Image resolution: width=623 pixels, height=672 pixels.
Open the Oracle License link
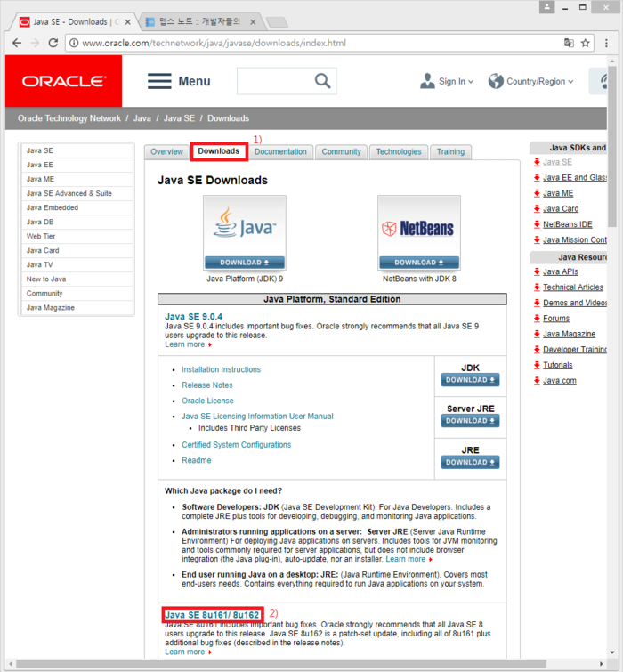[x=207, y=401]
